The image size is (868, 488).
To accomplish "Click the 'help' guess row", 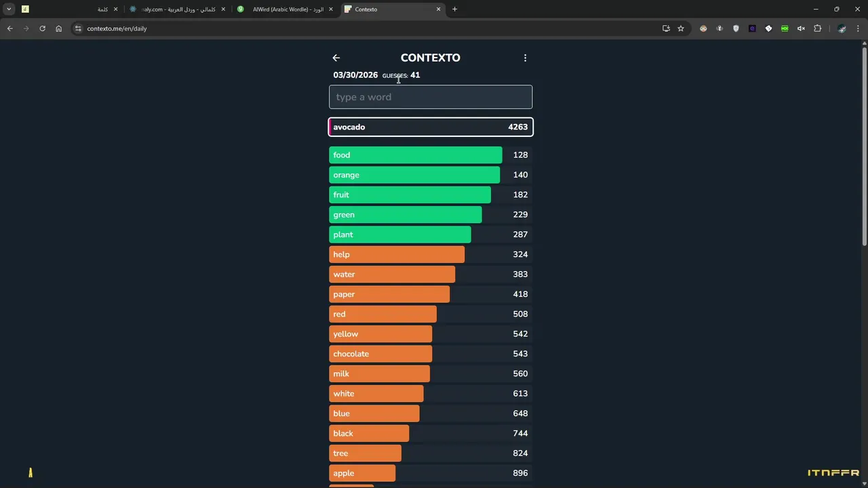I will tap(431, 254).
